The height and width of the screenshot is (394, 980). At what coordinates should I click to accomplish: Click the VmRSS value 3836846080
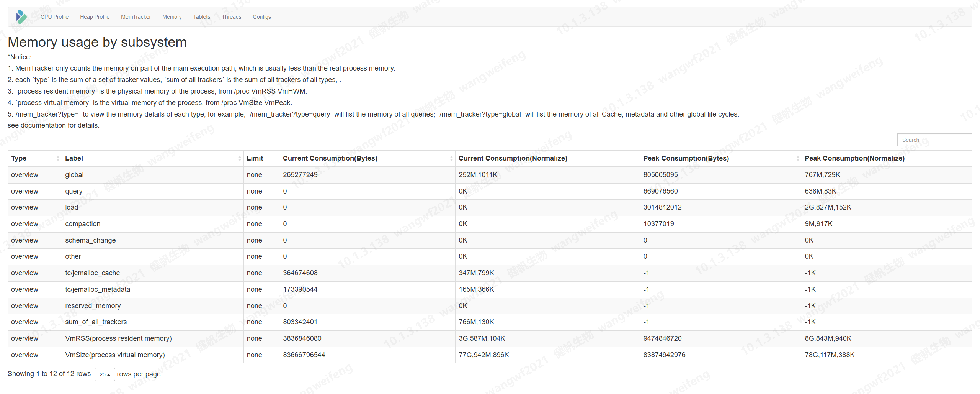(302, 338)
